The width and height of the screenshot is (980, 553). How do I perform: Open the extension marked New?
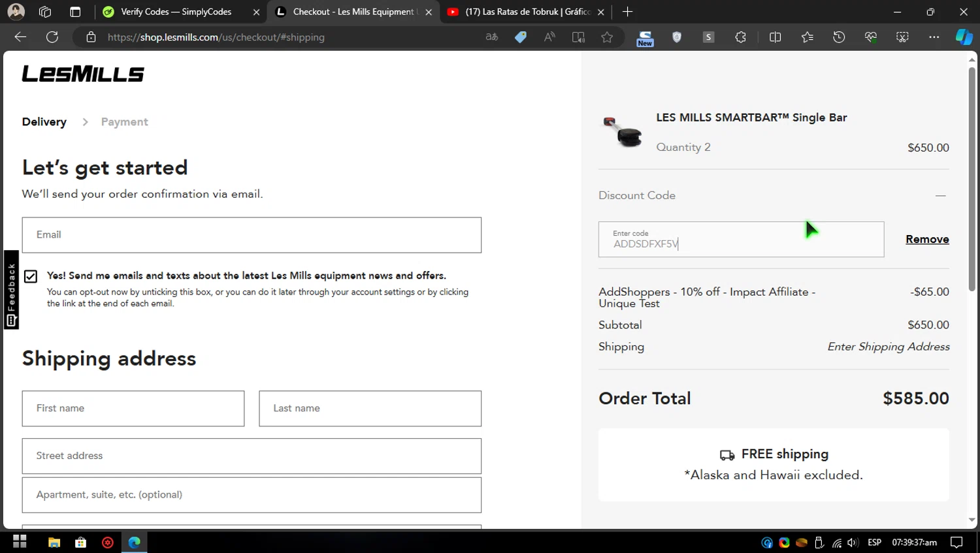pos(645,39)
